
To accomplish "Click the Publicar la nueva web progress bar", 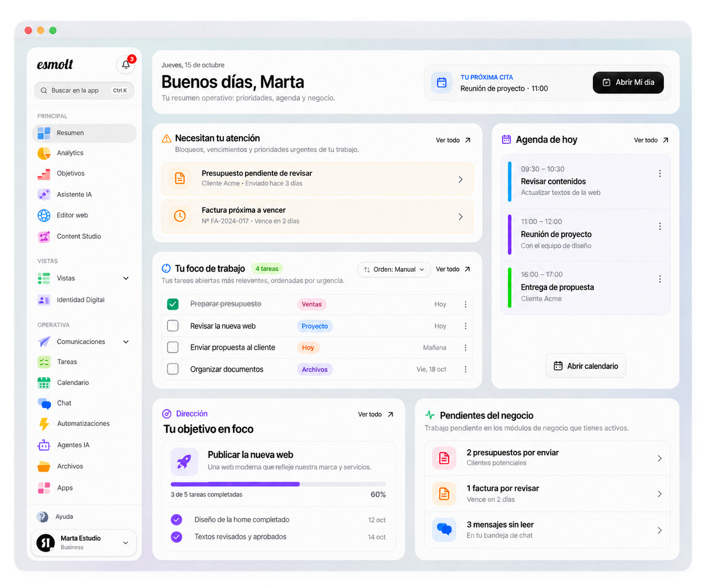I will (278, 484).
